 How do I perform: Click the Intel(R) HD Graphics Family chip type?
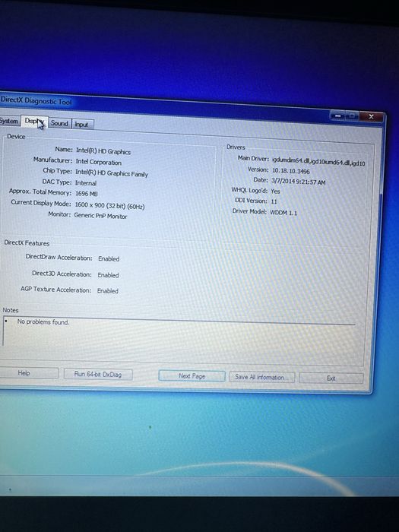point(112,174)
